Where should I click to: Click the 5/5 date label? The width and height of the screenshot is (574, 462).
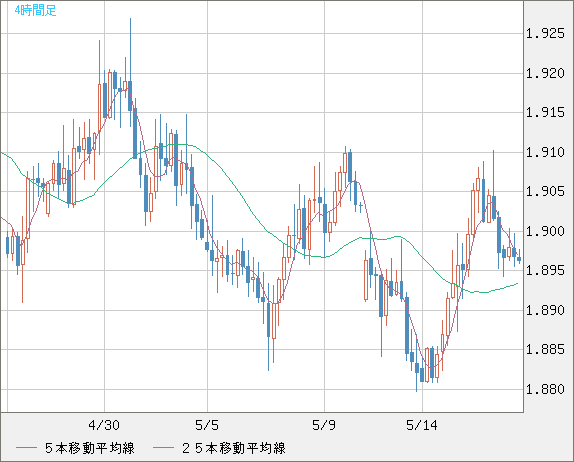tap(207, 425)
